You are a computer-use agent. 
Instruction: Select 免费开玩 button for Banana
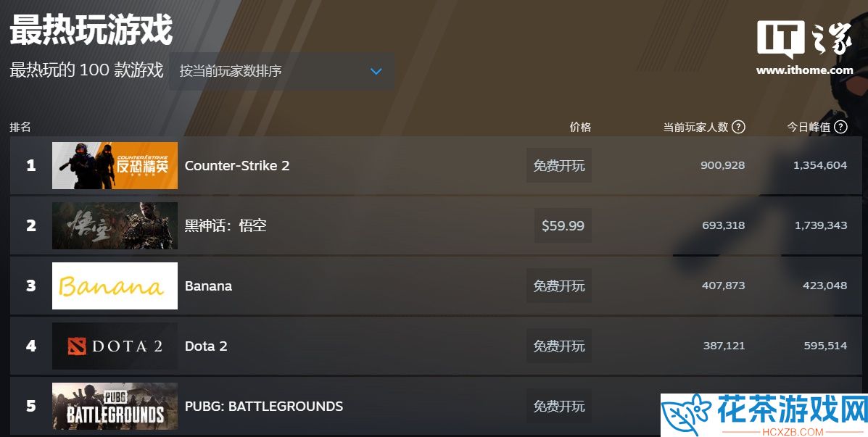[559, 286]
